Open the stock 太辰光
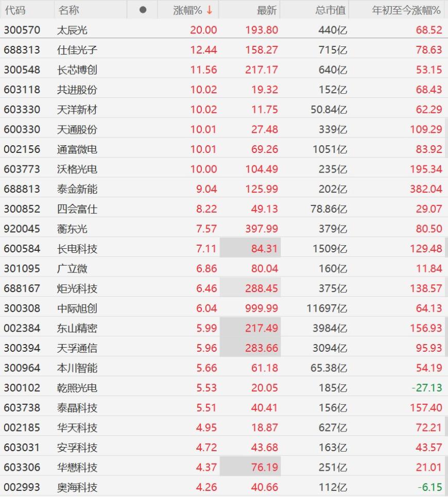This screenshot has height=497, width=448. (x=72, y=30)
